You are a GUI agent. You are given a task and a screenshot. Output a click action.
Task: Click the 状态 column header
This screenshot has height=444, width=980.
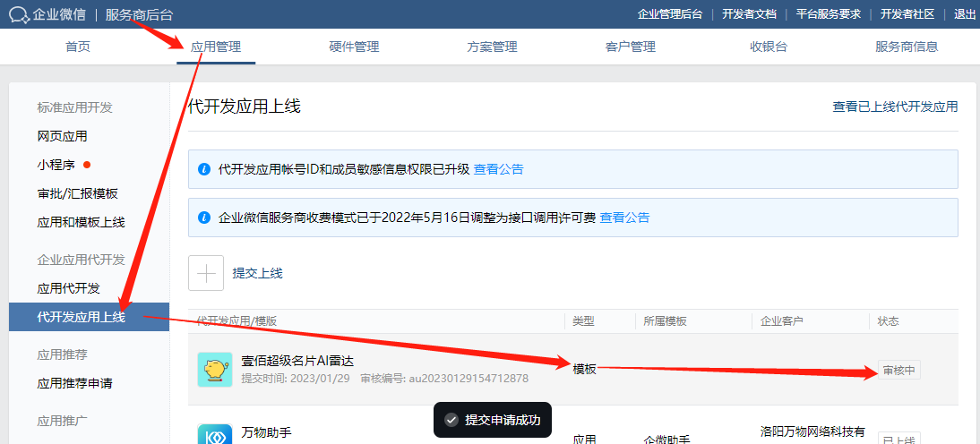coord(888,321)
